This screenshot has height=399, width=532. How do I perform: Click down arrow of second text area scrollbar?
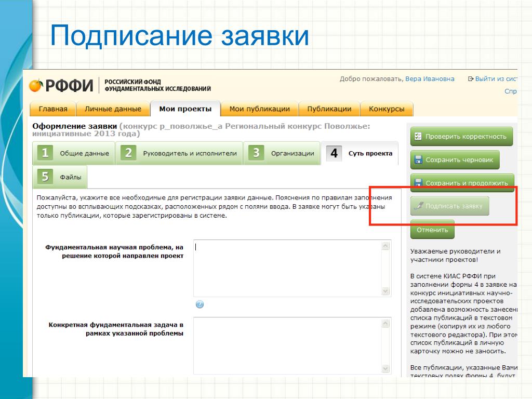pyautogui.click(x=385, y=368)
